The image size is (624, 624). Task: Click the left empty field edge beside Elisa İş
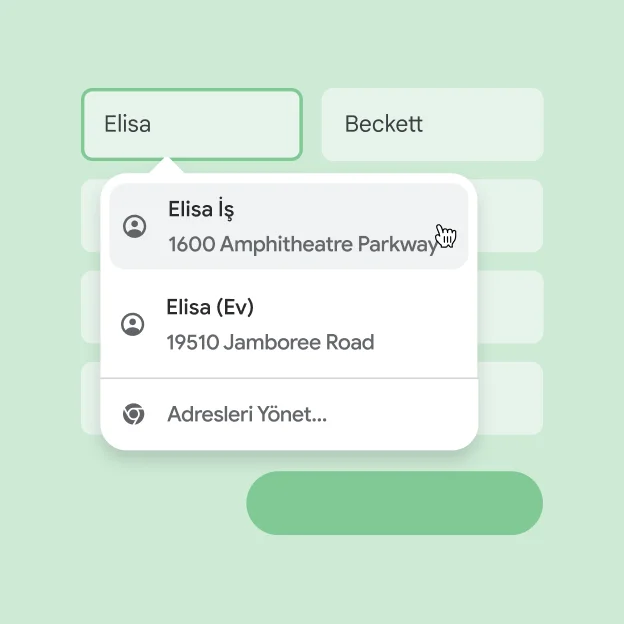(90, 216)
